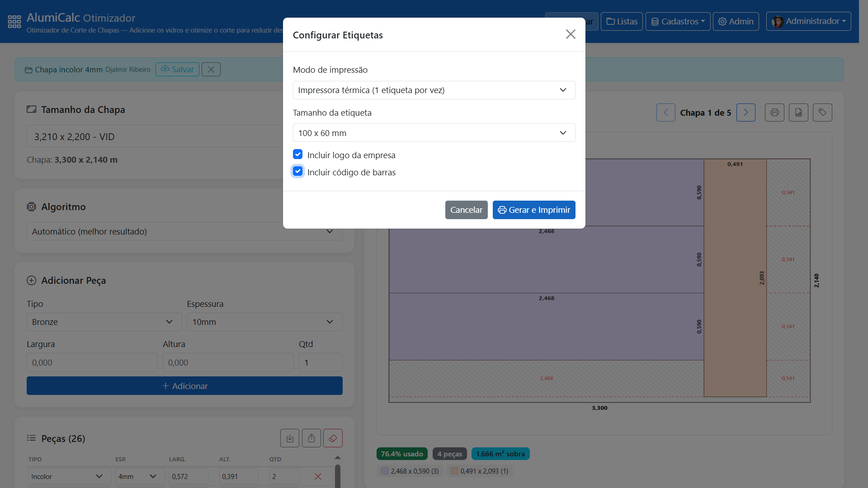Click the AlumiCalc grid logo icon
868x488 pixels.
tap(14, 21)
